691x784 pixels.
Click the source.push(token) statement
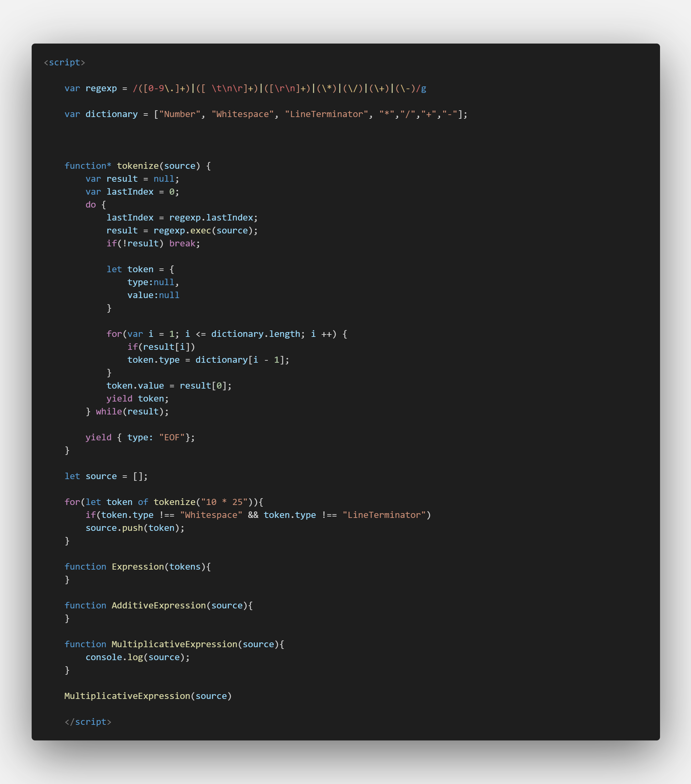(135, 528)
